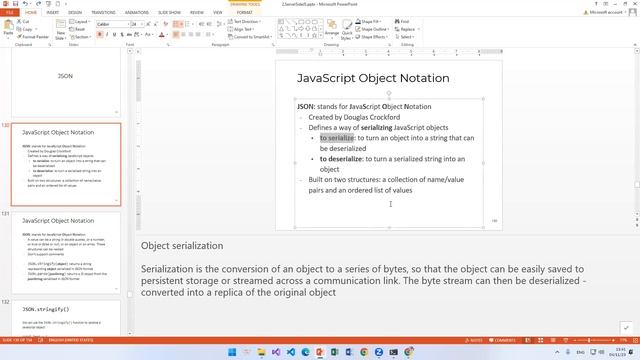The height and width of the screenshot is (360, 640).
Task: Undo the last action
Action: (25, 4)
